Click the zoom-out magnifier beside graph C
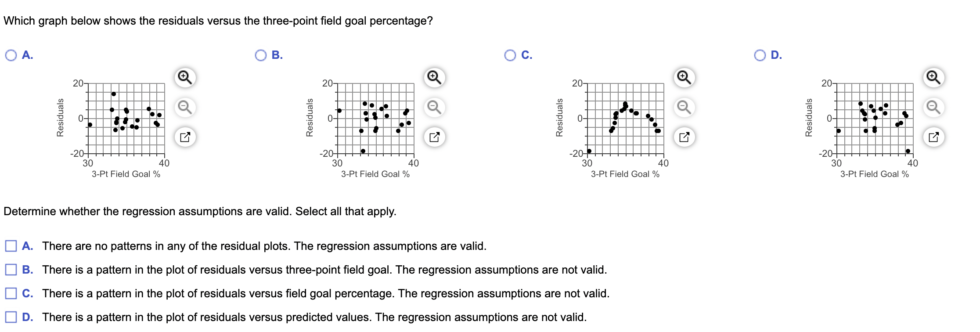The width and height of the screenshot is (980, 332). tap(683, 107)
